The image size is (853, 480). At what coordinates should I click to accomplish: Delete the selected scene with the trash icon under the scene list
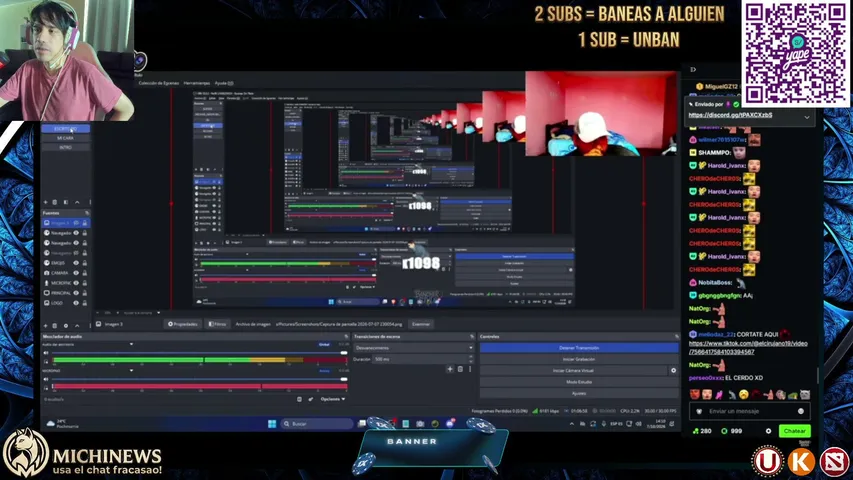tap(55, 202)
